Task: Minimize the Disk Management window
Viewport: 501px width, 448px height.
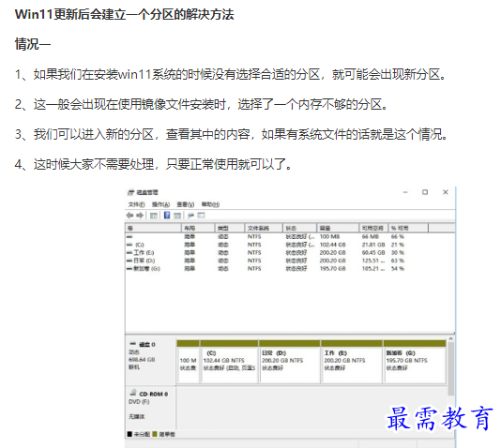Action: 405,192
